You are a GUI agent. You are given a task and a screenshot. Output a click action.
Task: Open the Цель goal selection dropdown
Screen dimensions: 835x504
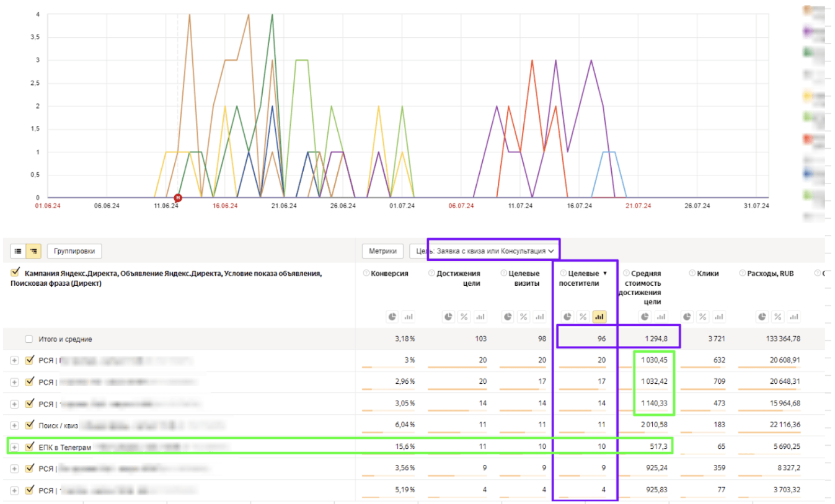(485, 251)
